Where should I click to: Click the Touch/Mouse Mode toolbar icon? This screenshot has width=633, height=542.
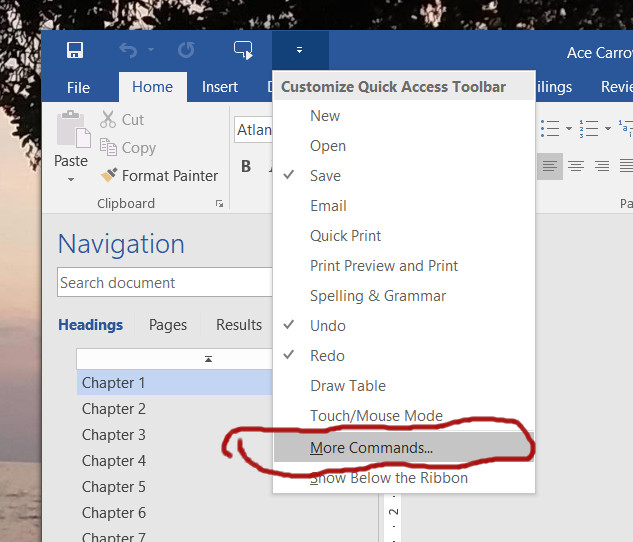[243, 50]
